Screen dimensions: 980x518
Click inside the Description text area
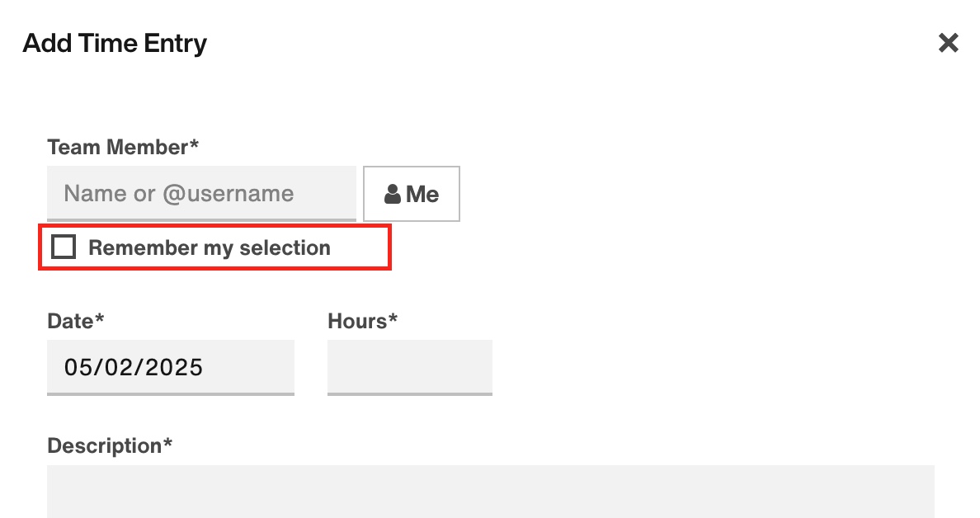[x=491, y=491]
